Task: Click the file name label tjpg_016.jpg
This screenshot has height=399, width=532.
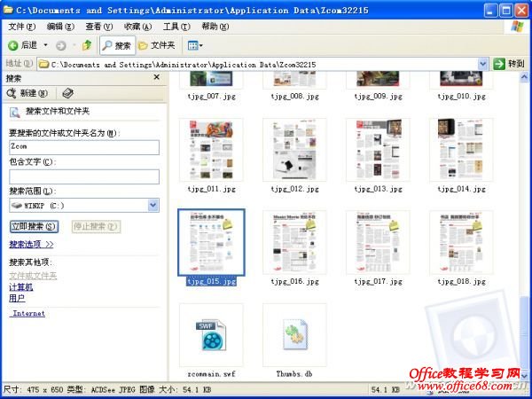Action: pyautogui.click(x=294, y=282)
